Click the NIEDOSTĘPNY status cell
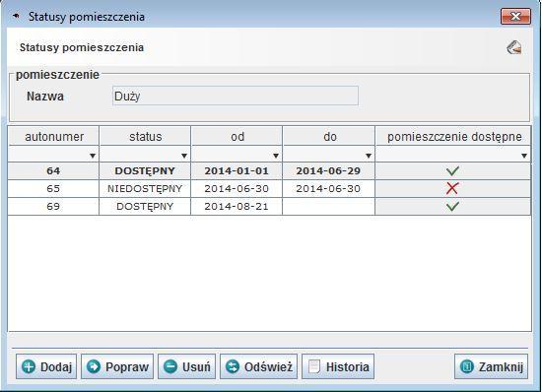This screenshot has height=392, width=542. click(145, 188)
